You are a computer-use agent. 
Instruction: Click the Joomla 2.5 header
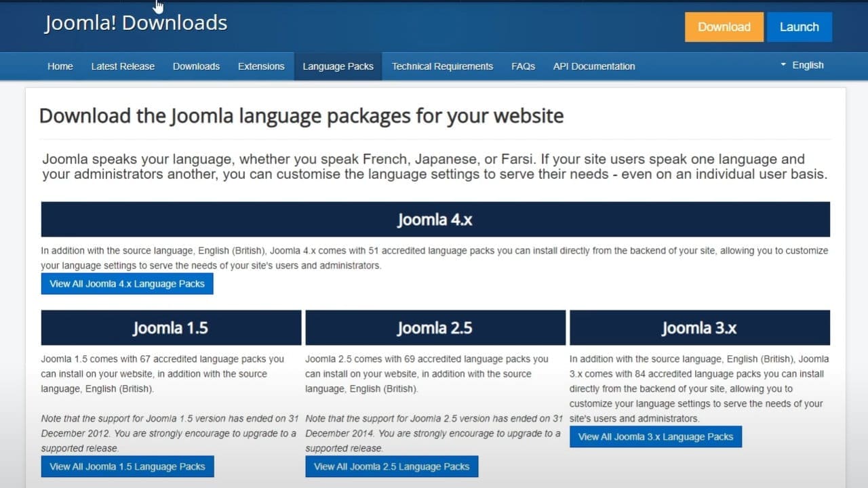435,328
